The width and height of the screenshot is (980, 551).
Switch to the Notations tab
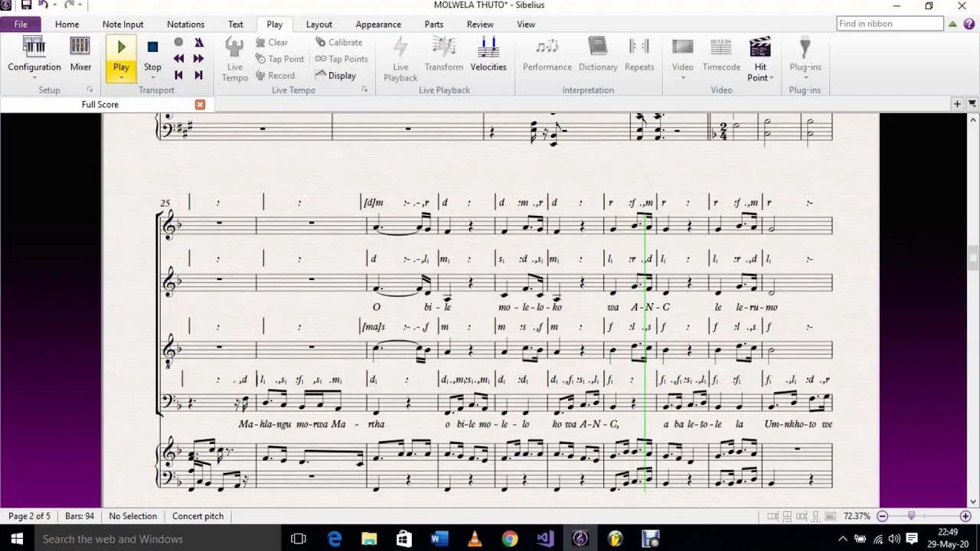pos(185,24)
